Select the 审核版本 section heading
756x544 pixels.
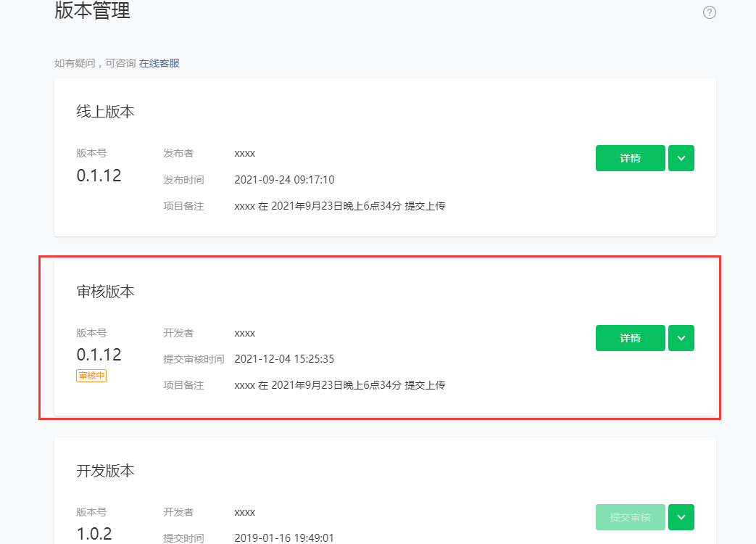106,292
